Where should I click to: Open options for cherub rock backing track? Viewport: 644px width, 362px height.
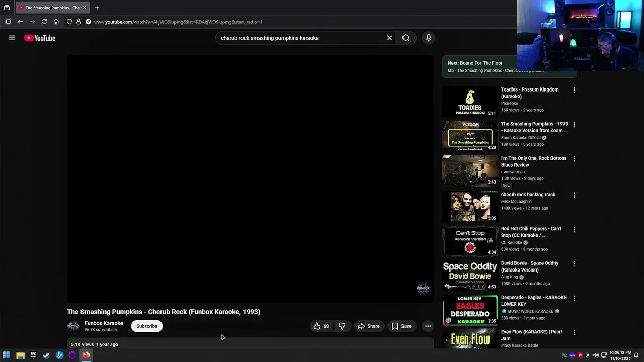(x=574, y=195)
